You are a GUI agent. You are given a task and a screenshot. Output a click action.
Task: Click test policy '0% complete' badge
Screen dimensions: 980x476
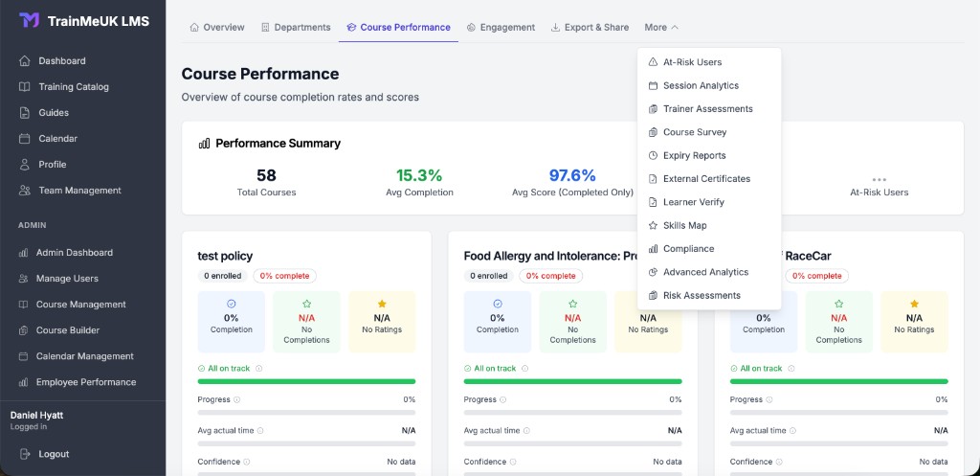tap(284, 276)
